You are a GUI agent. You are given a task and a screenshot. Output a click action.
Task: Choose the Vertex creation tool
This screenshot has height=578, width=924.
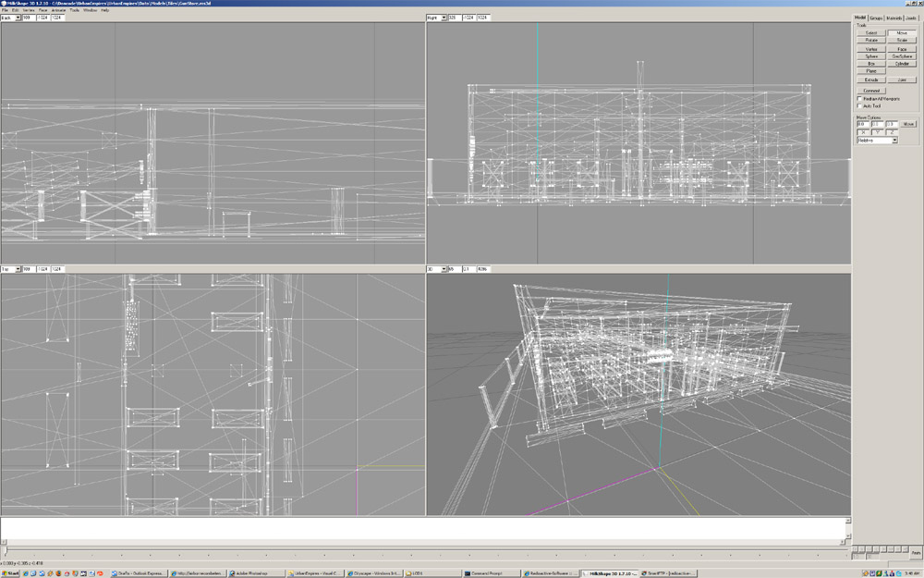(871, 49)
